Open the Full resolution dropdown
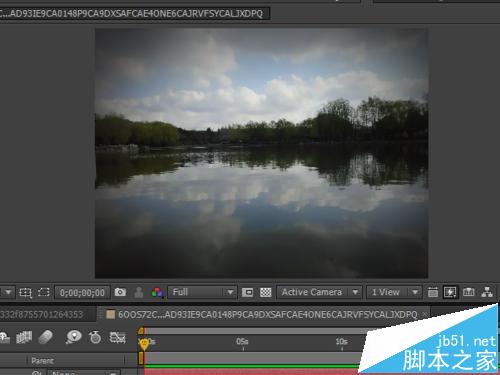500x375 pixels. (202, 292)
